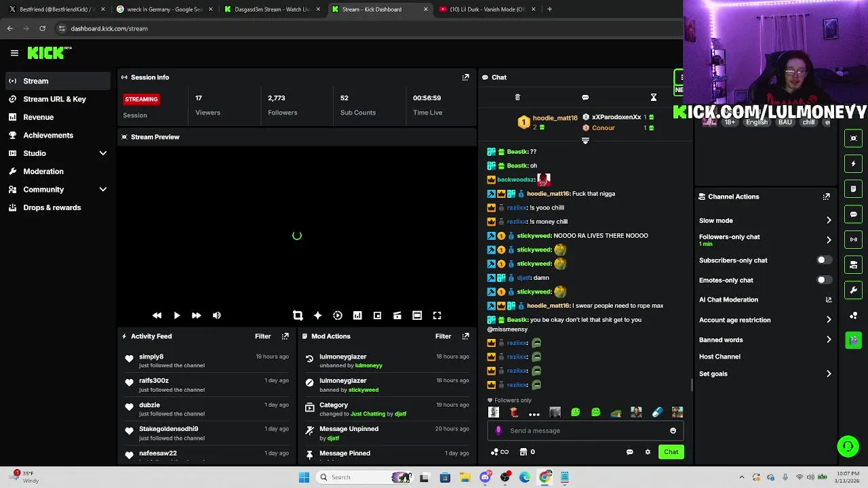Viewport: 868px width, 488px height.
Task: Pop out the Mod Actions panel
Action: 465,336
